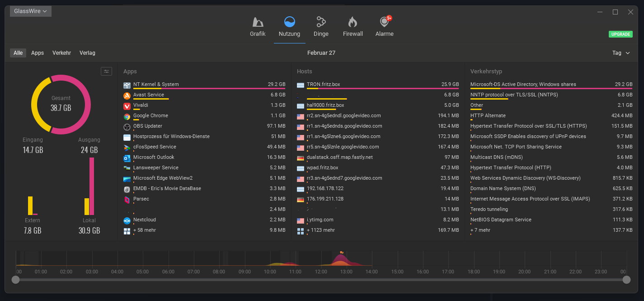This screenshot has height=301, width=644.
Task: Click the Gesamt 38.7 GB donut chart
Action: pos(61,105)
